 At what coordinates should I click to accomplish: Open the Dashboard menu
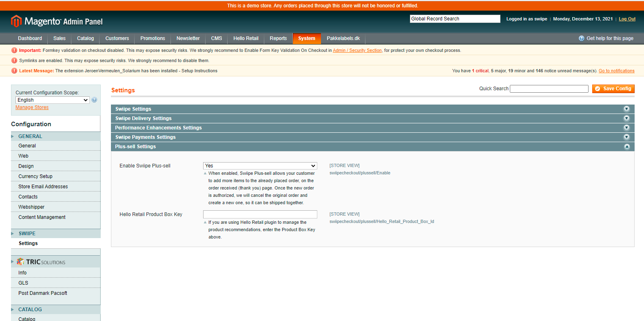coord(30,38)
